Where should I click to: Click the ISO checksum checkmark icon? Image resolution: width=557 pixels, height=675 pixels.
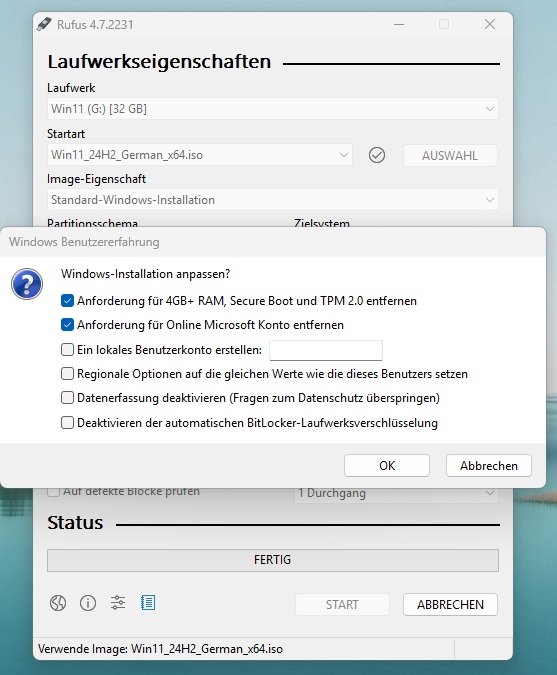pyautogui.click(x=377, y=155)
